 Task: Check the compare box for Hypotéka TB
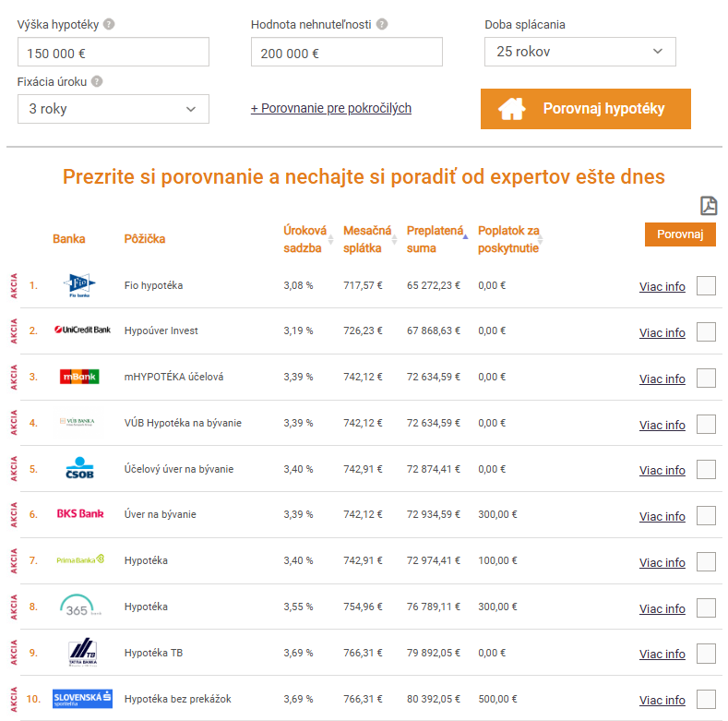pyautogui.click(x=706, y=654)
